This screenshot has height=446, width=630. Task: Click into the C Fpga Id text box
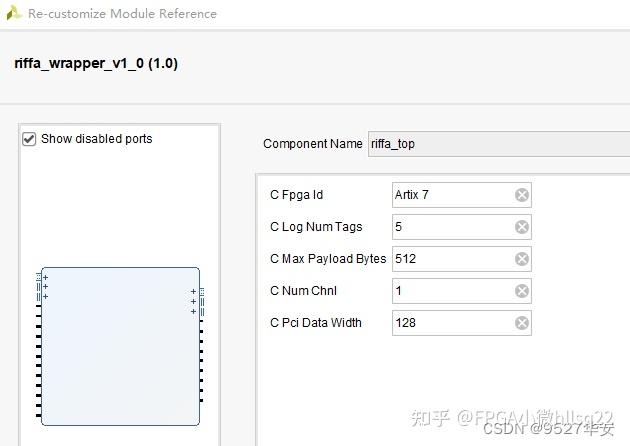(x=450, y=195)
